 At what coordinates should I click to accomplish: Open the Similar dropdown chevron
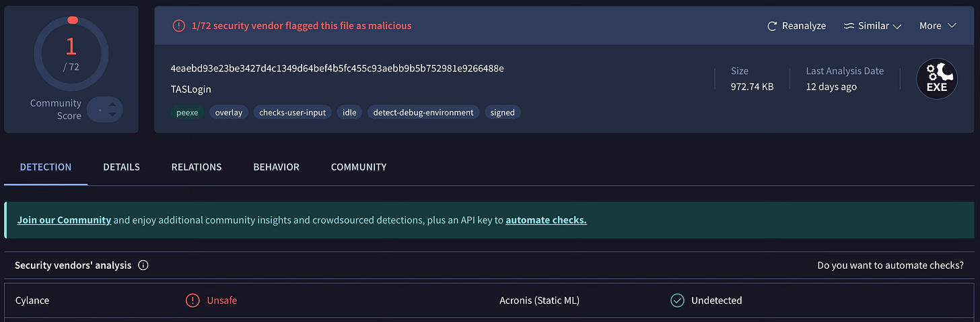tap(897, 26)
